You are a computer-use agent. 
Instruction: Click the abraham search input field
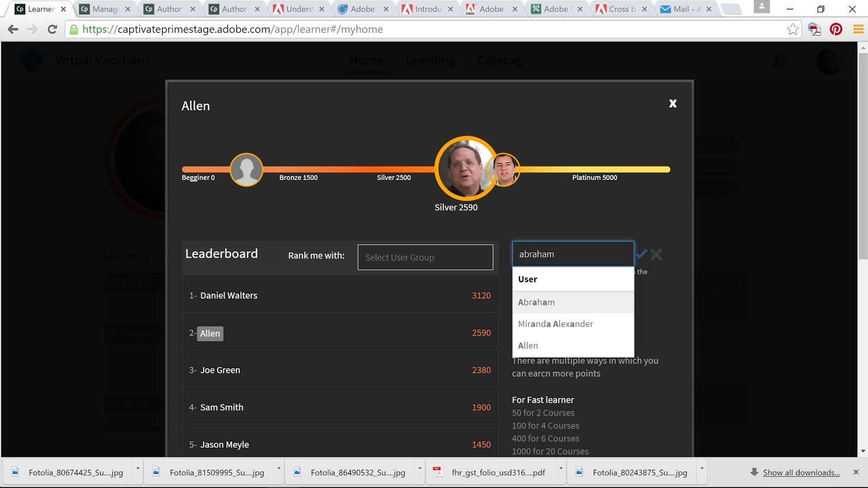click(x=573, y=254)
